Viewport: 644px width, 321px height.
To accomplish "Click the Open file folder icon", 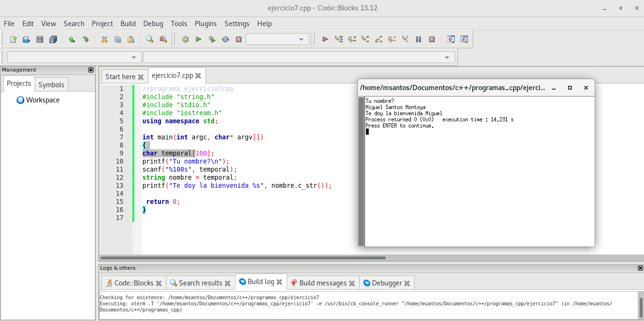I will pyautogui.click(x=27, y=39).
